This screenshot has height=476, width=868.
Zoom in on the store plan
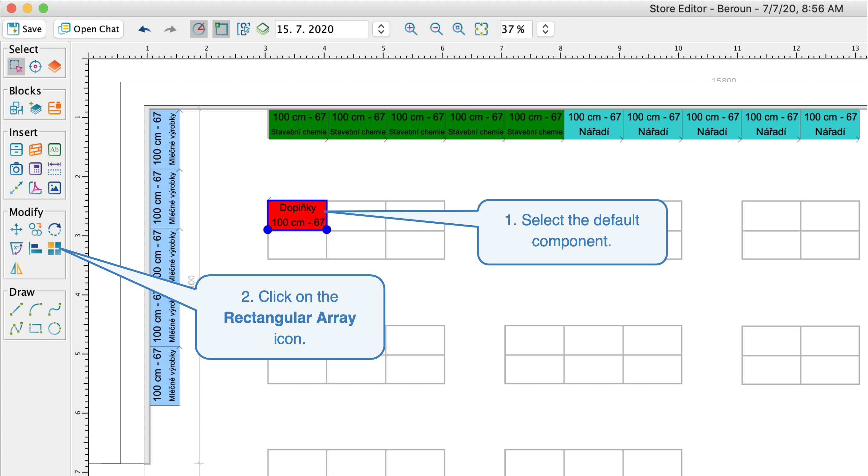pos(411,29)
